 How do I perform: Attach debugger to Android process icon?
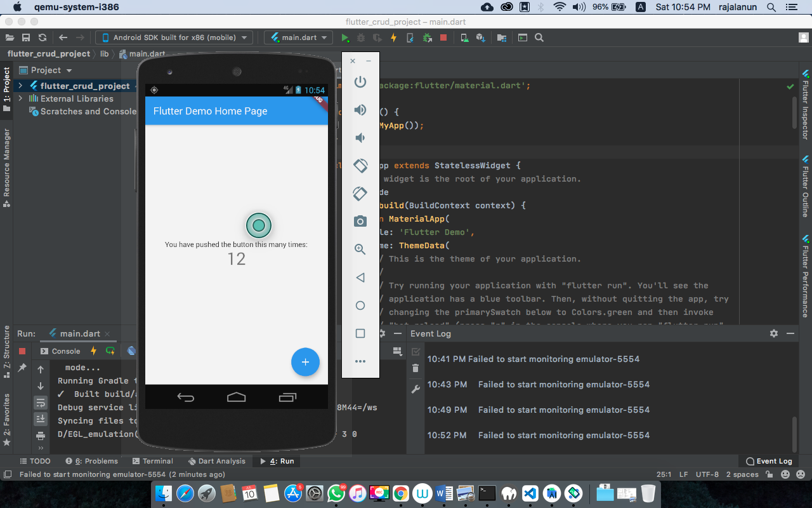pyautogui.click(x=427, y=37)
